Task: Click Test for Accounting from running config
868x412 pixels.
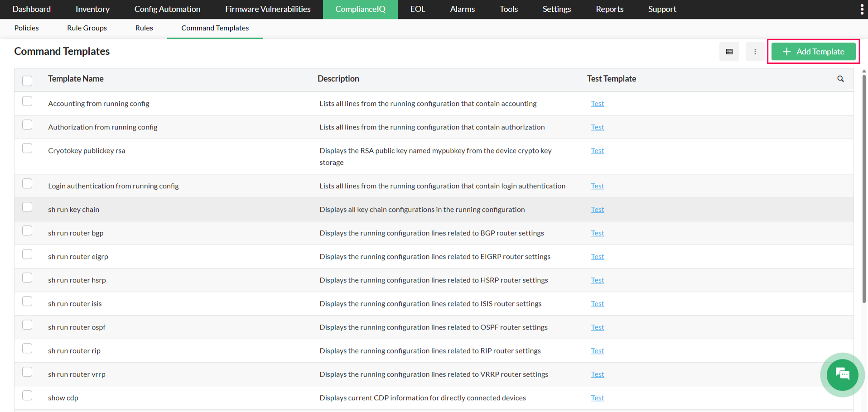Action: [597, 104]
